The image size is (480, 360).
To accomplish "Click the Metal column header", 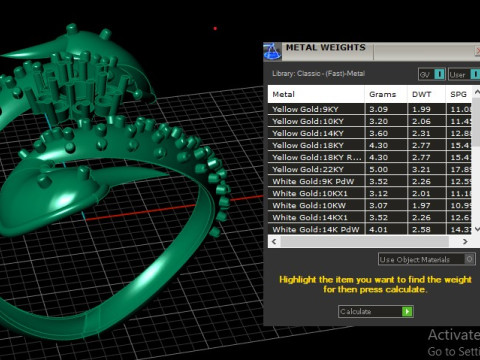I will (x=316, y=94).
